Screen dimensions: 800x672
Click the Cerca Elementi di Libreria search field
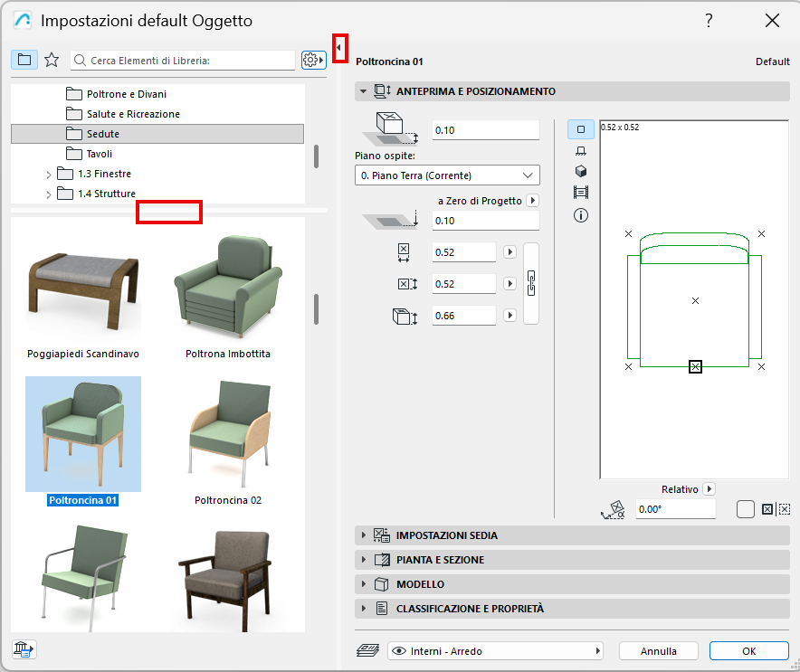click(x=183, y=61)
